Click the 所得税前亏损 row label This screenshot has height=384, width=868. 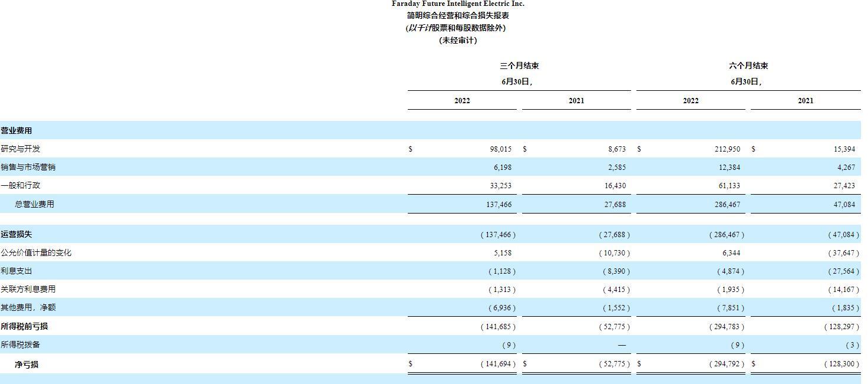(x=24, y=327)
